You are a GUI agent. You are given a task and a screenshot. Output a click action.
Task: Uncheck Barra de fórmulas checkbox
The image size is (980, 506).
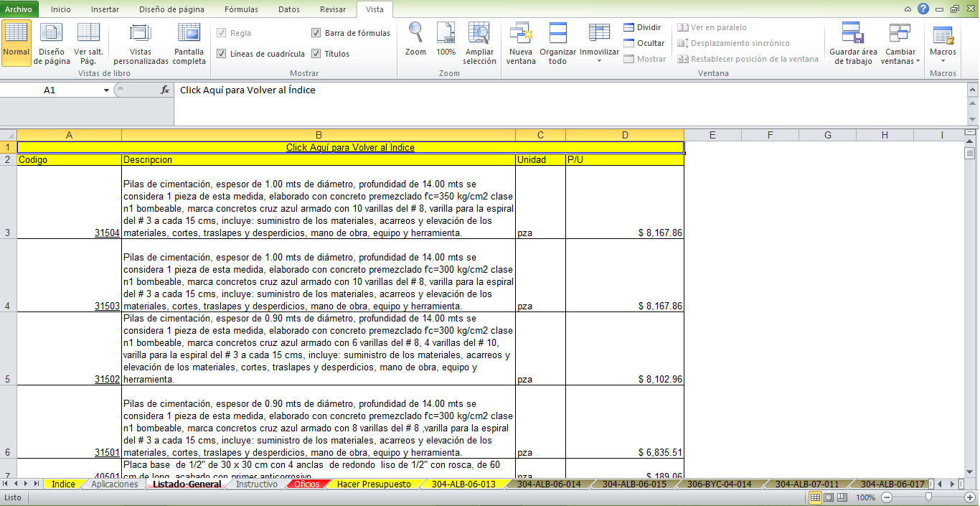[x=316, y=33]
